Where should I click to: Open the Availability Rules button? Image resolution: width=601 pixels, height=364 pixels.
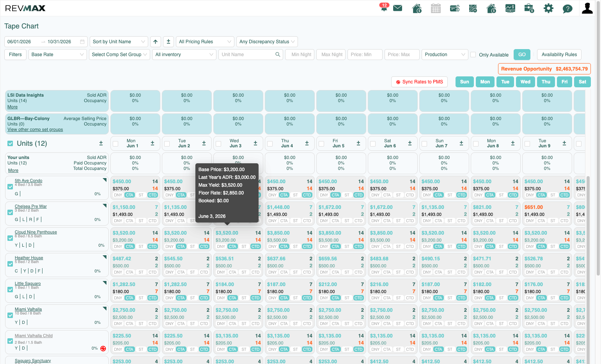tap(559, 55)
